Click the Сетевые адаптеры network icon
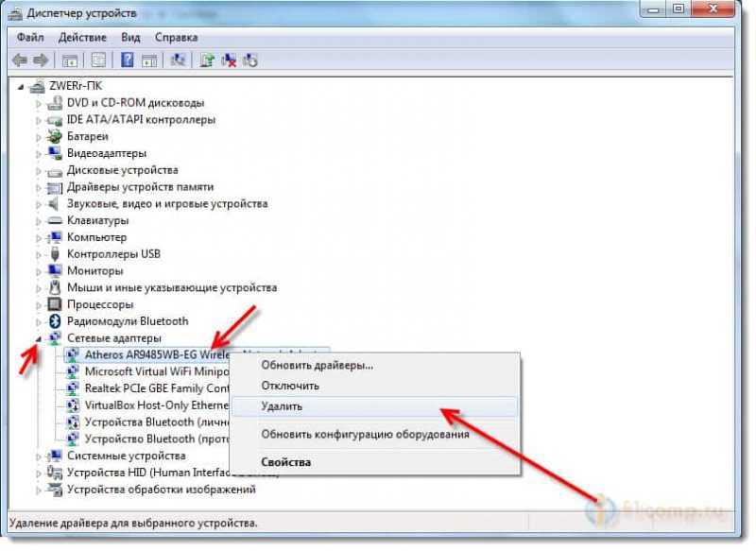The height and width of the screenshot is (551, 756). point(55,338)
